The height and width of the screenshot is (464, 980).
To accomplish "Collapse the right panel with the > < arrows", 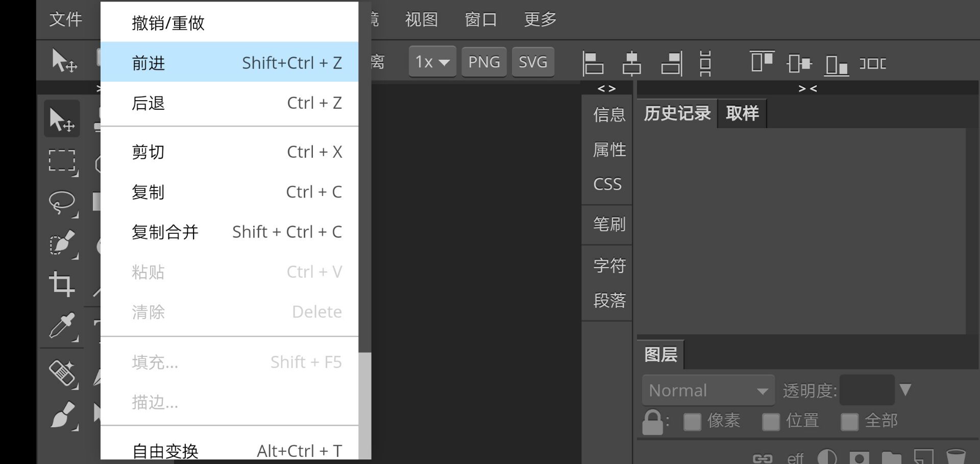I will pos(808,88).
